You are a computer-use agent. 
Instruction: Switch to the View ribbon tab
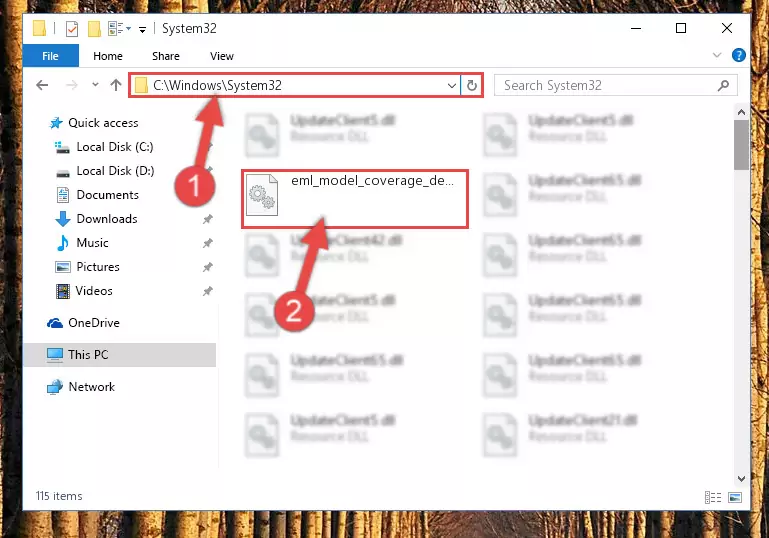[222, 56]
